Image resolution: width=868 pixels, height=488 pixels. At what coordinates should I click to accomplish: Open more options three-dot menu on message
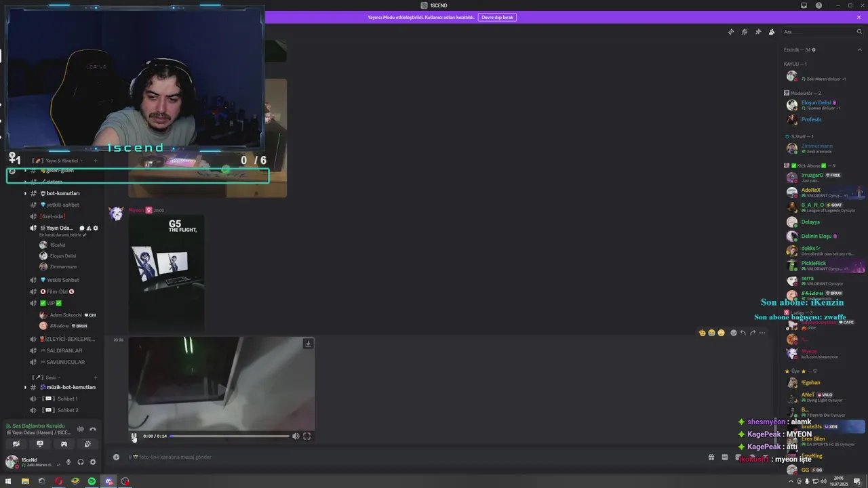[x=762, y=333]
